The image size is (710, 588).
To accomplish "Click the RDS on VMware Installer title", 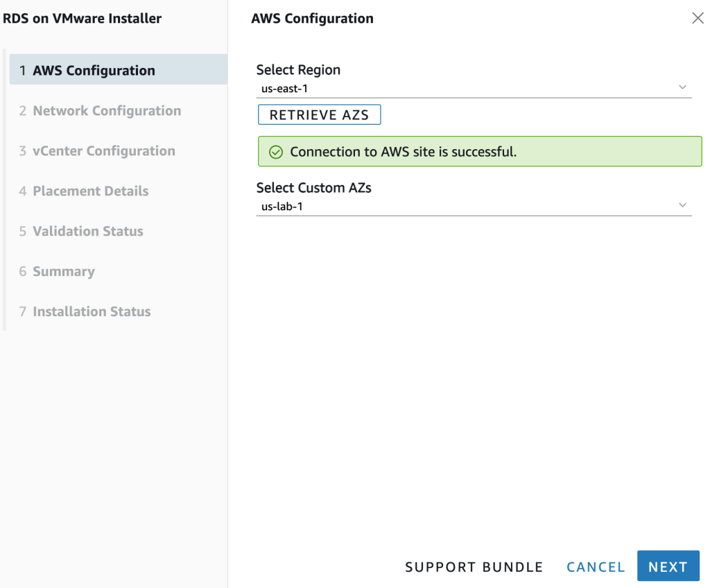I will click(x=83, y=18).
